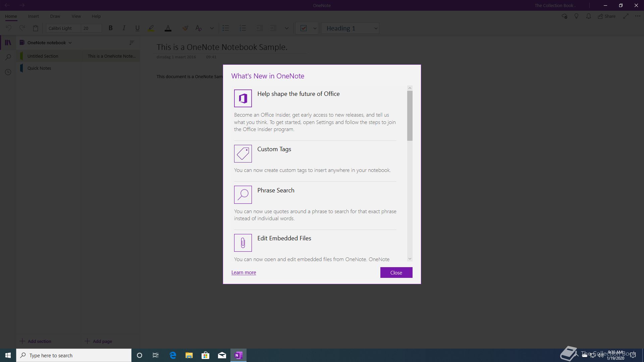Viewport: 644px width, 362px height.
Task: Click the taskbar search box
Action: tap(74, 355)
